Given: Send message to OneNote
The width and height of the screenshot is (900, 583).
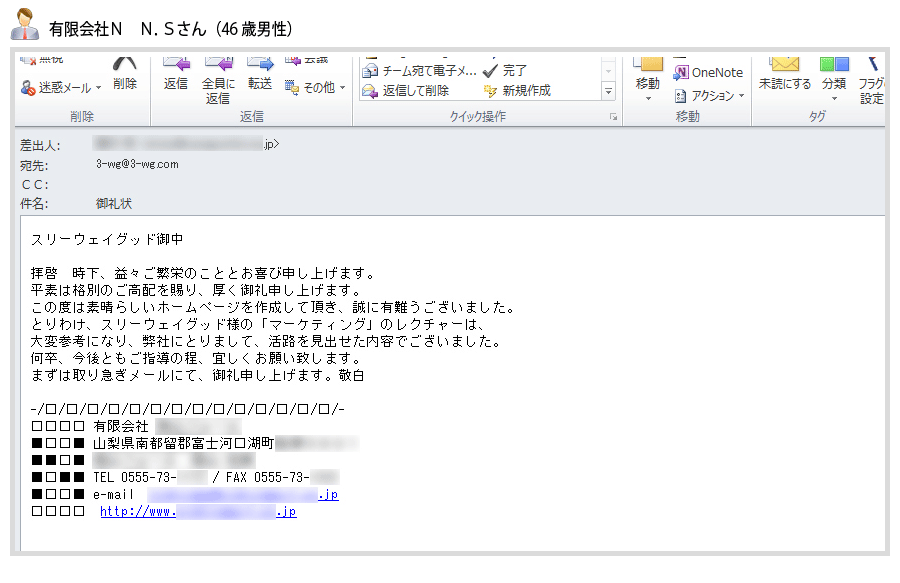Looking at the screenshot, I should (x=708, y=72).
